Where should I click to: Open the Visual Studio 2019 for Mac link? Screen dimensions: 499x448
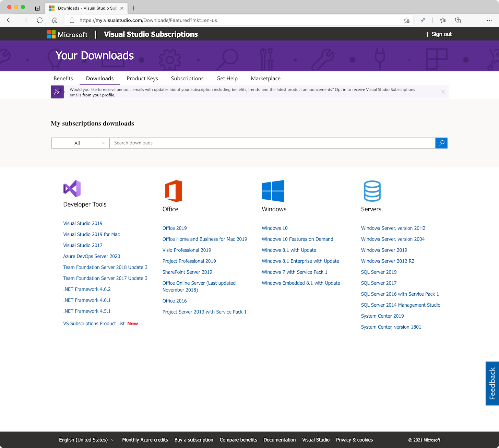coord(92,234)
